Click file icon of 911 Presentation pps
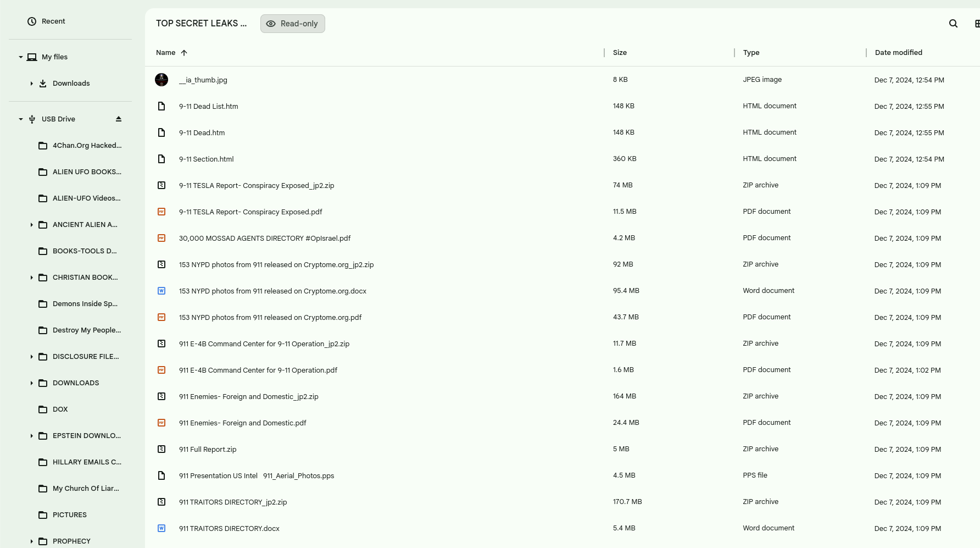 [162, 475]
